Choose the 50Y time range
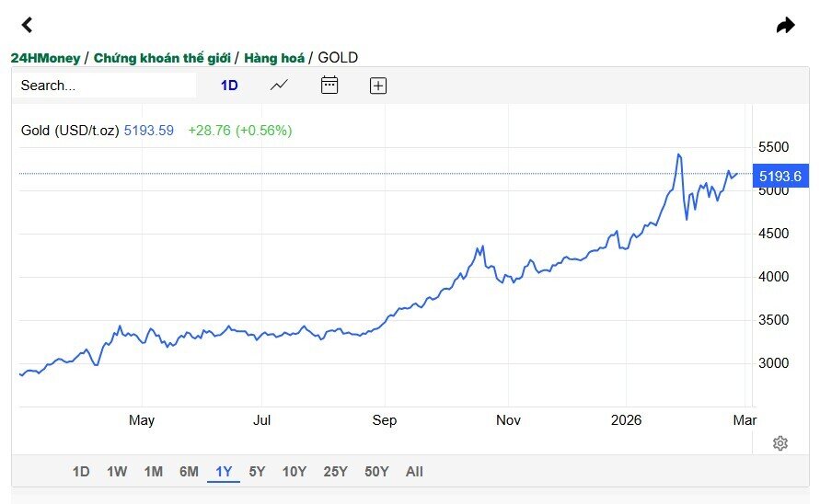 point(376,472)
